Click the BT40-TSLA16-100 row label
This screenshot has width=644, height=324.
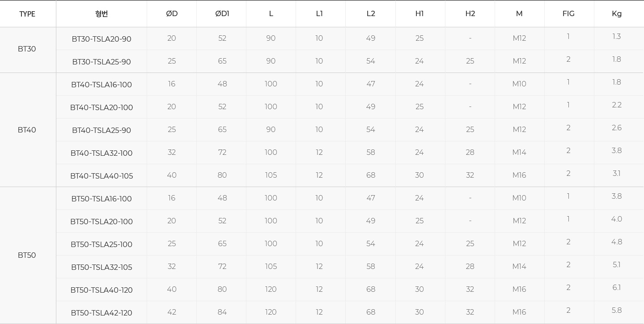pyautogui.click(x=102, y=85)
